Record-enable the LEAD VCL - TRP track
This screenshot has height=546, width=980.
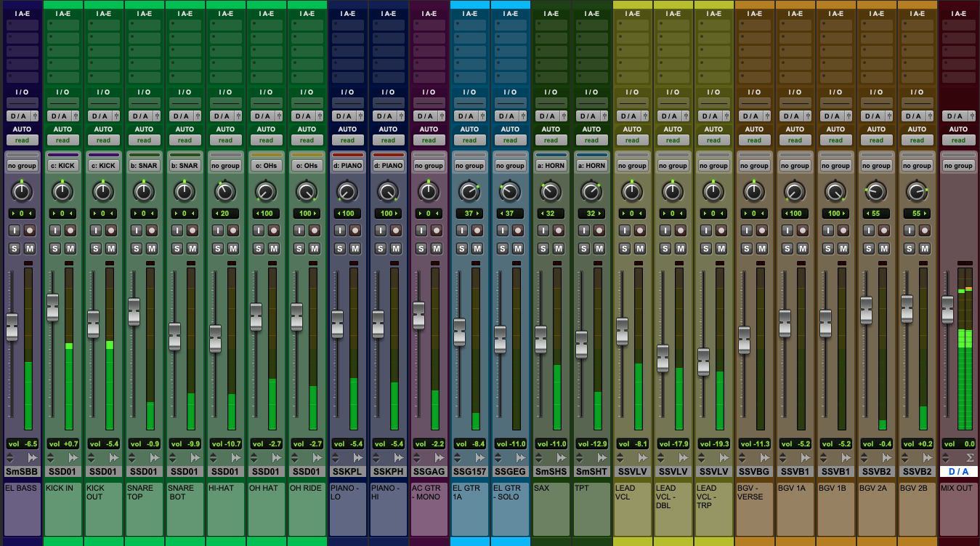[721, 230]
